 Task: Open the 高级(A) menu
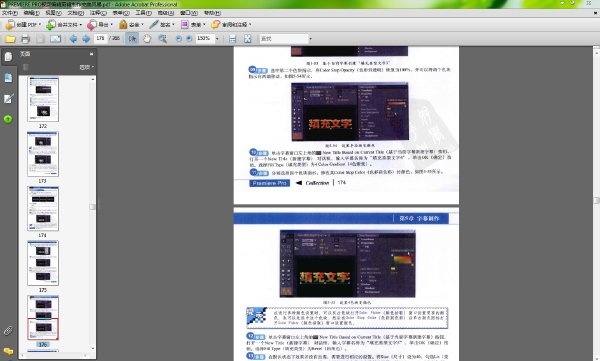pyautogui.click(x=166, y=13)
